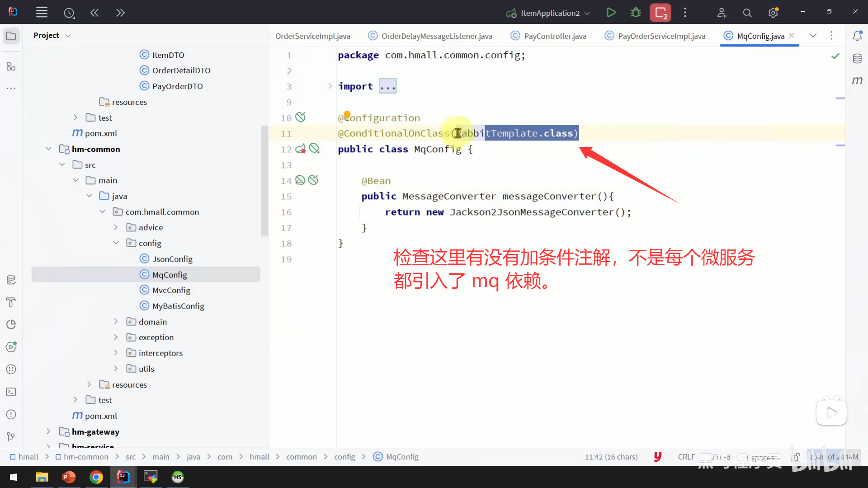Viewport: 868px width, 488px height.
Task: Expand the hm-gateway module
Action: click(x=48, y=432)
